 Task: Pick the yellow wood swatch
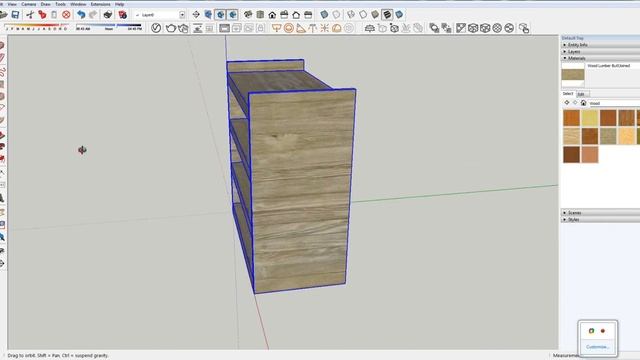pyautogui.click(x=590, y=118)
